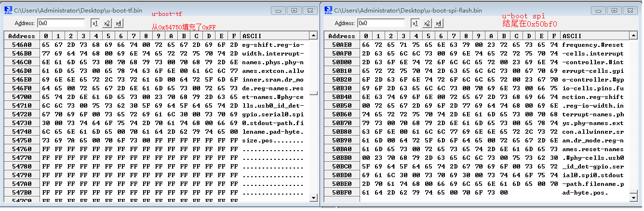
Task: Select address row 546F0
Action: click(22, 88)
